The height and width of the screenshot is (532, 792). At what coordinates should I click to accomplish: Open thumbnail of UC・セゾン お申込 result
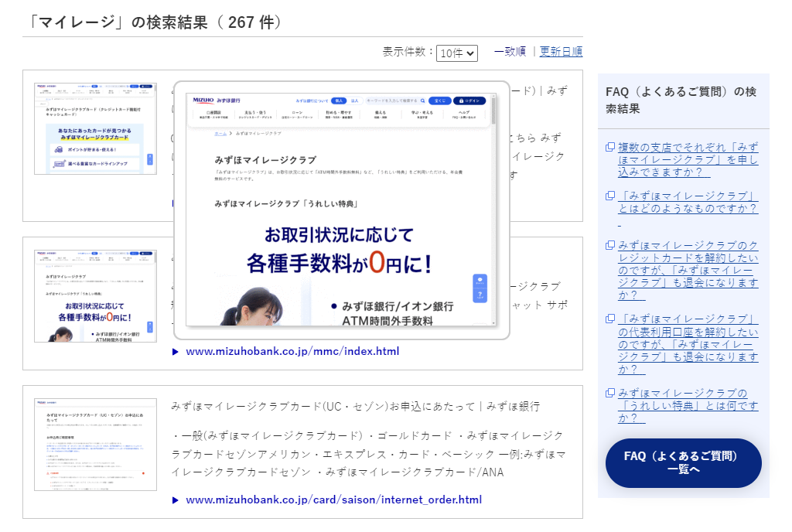(95, 445)
